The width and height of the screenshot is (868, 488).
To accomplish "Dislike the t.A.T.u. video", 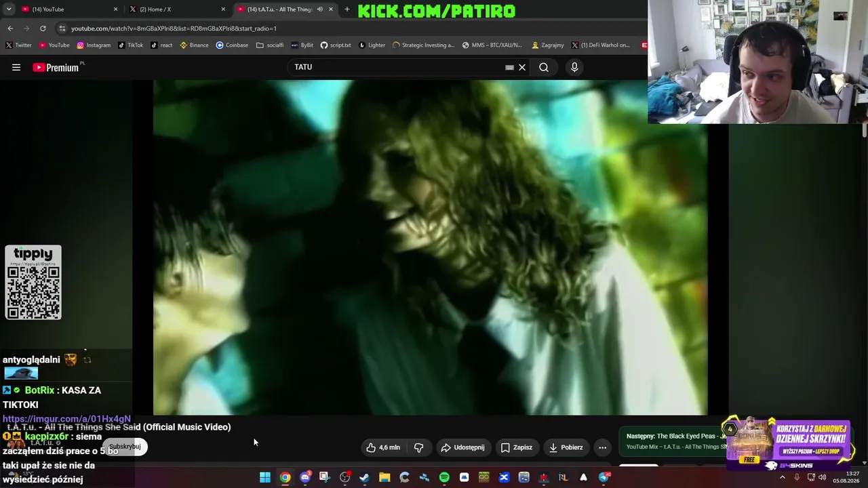I will (x=418, y=447).
